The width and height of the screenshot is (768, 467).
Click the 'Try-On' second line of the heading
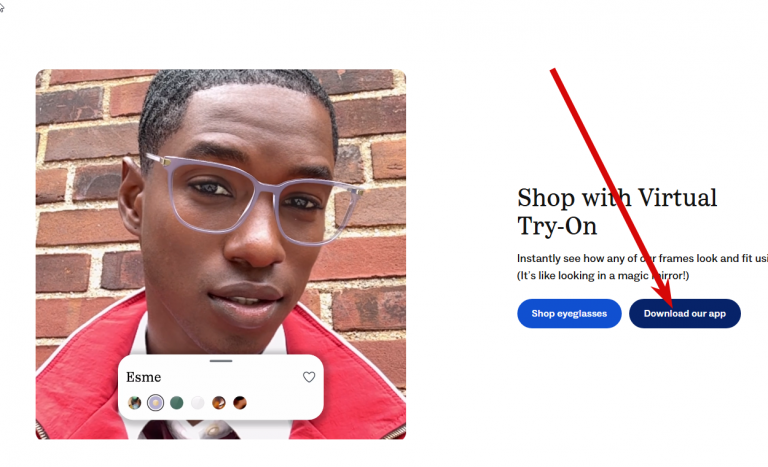click(557, 226)
